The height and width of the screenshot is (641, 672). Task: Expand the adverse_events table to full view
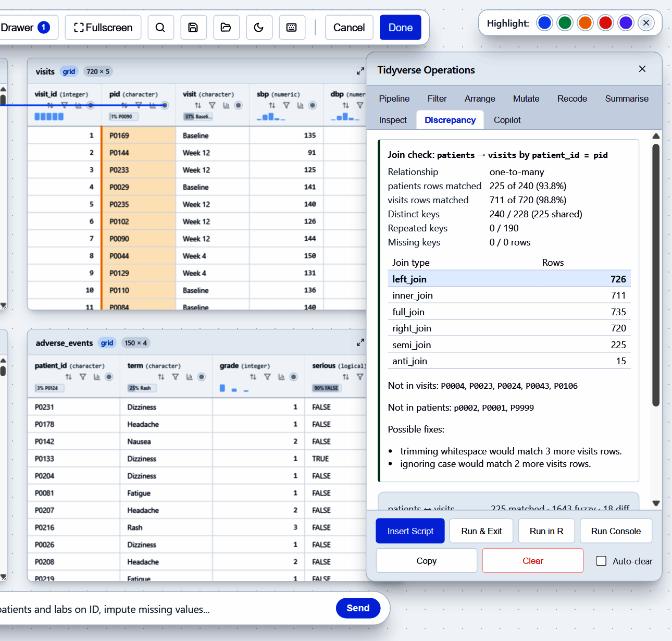coord(360,342)
